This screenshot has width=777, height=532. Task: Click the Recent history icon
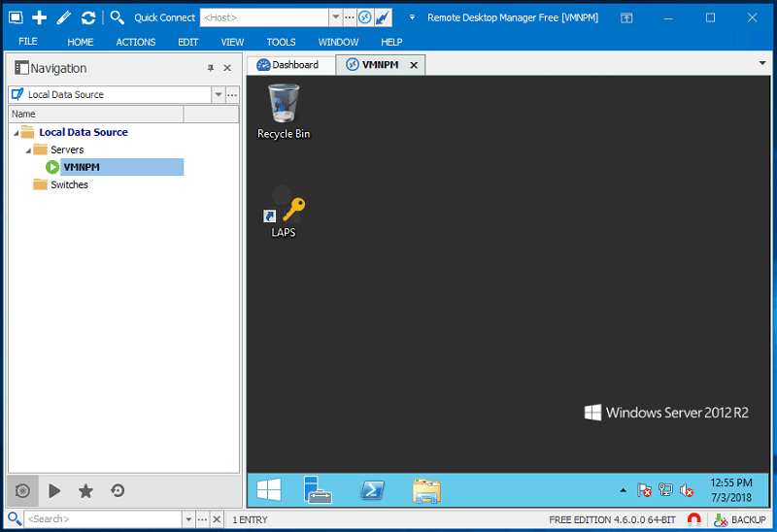click(x=118, y=491)
